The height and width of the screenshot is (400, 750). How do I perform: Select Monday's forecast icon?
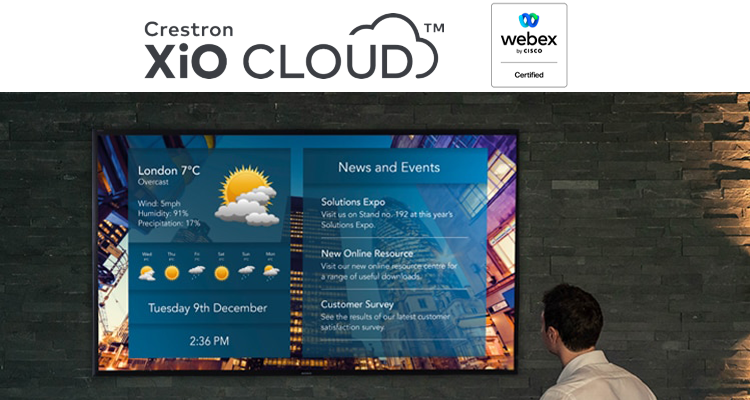tap(271, 271)
